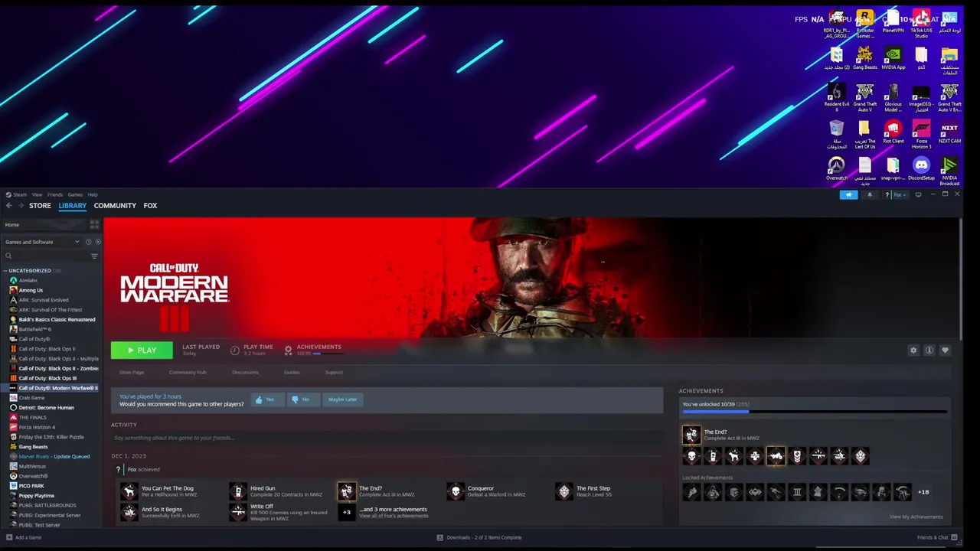Image resolution: width=980 pixels, height=551 pixels.
Task: Click the recent activity clock icon in the sidebar
Action: 88,242
